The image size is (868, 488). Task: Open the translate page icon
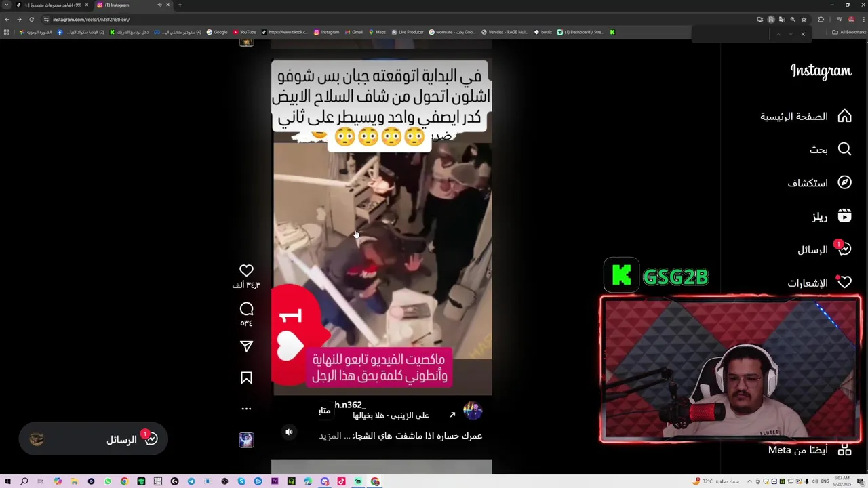point(782,19)
